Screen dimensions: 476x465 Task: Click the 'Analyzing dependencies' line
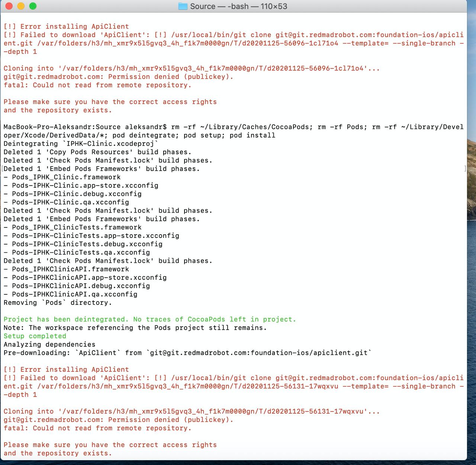coord(49,344)
